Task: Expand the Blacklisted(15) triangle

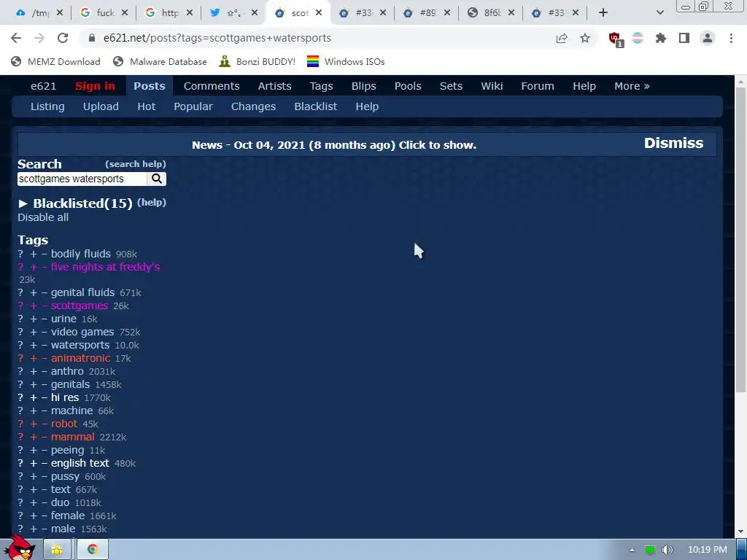Action: pos(23,204)
